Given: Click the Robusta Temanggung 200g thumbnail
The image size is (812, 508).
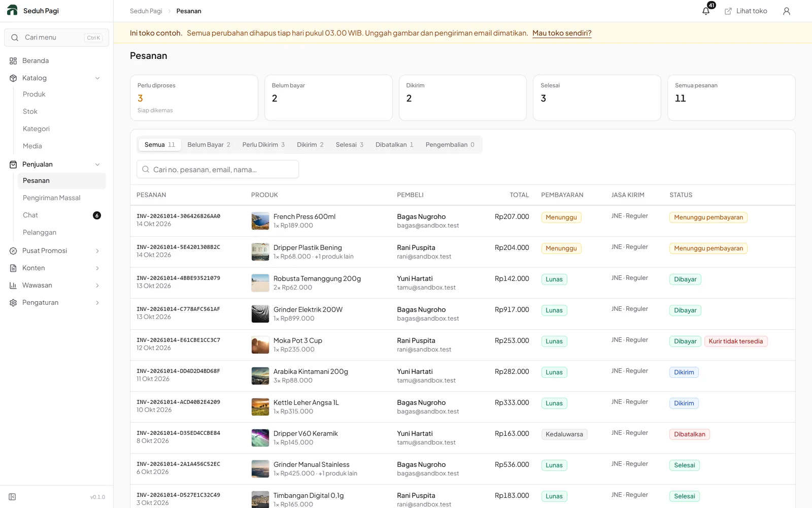Looking at the screenshot, I should [x=260, y=283].
